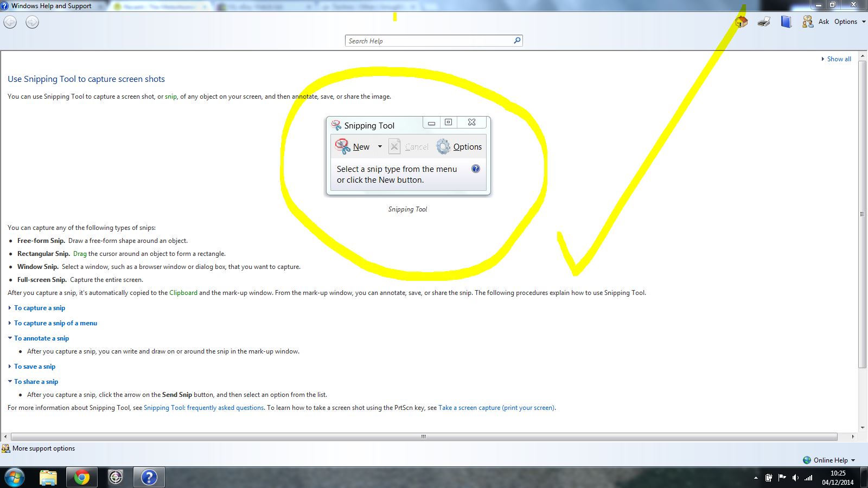Click the horizontal scrollbar thumb
This screenshot has height=488, width=868.
coord(424,436)
